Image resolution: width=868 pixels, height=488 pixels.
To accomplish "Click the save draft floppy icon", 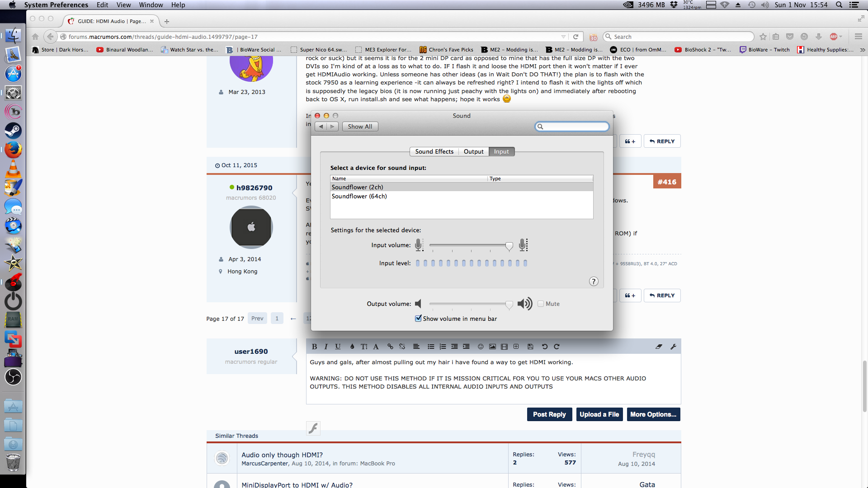I will (x=530, y=347).
